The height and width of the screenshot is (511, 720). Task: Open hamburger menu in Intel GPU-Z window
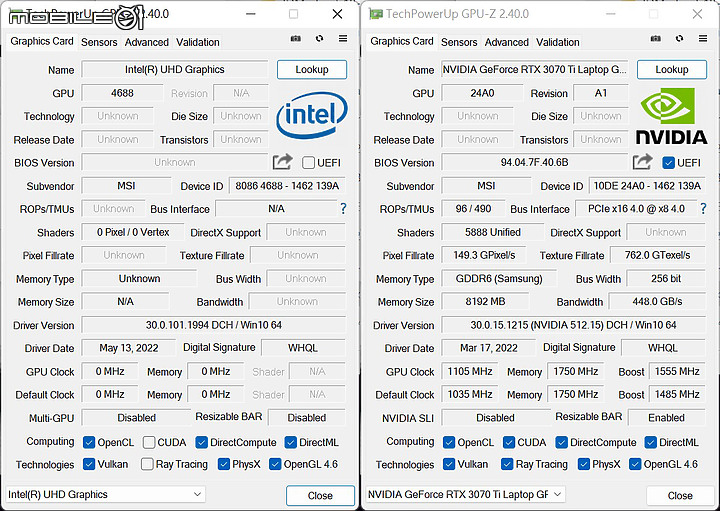[343, 39]
